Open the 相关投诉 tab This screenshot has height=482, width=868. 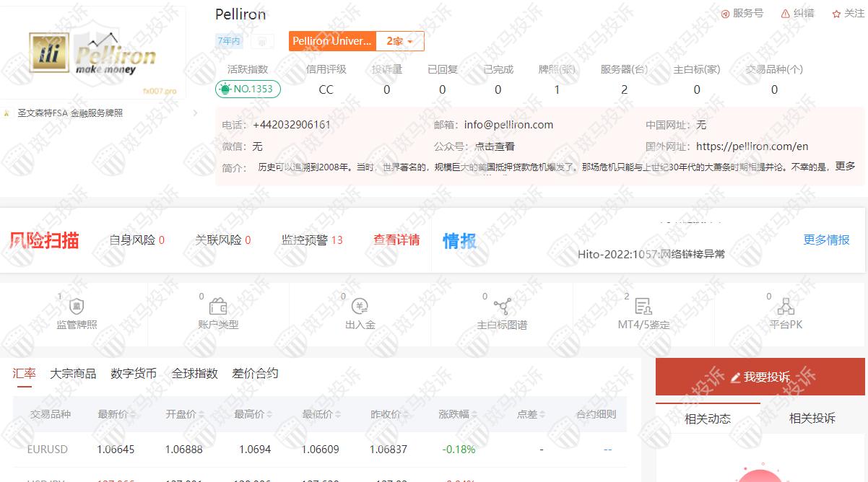(812, 419)
